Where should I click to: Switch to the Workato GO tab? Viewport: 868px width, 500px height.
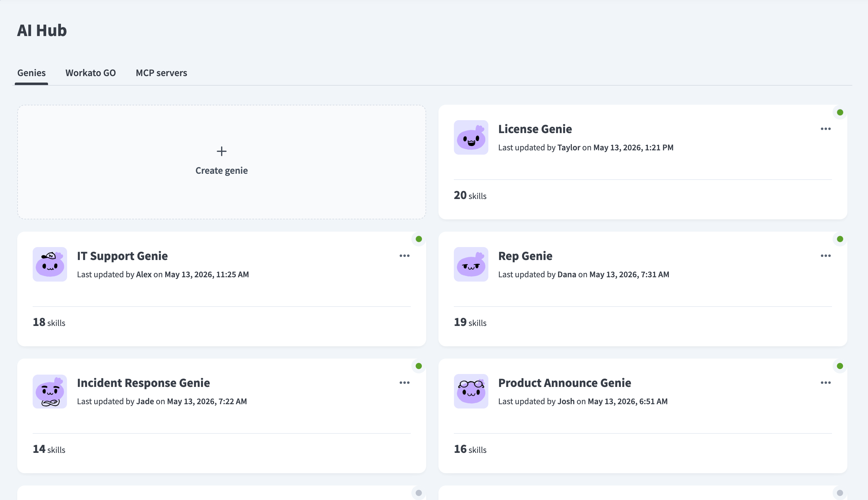tap(91, 73)
